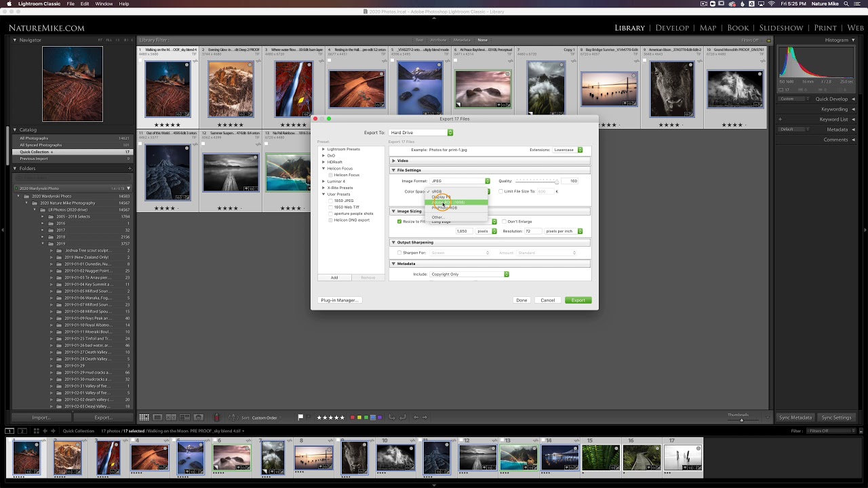
Task: Add a new keyword with the plus icon
Action: (780, 119)
